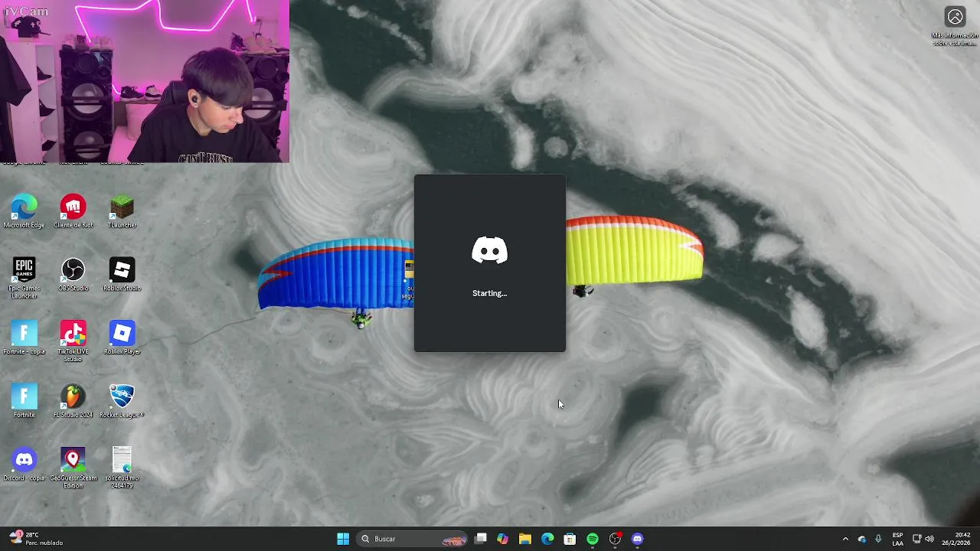
Task: Open File Explorer from the taskbar
Action: (525, 539)
